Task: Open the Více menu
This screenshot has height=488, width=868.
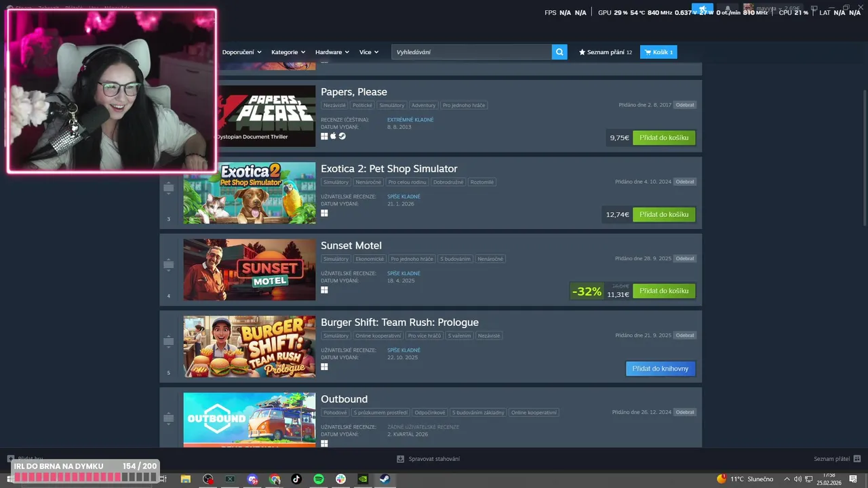Action: [370, 52]
